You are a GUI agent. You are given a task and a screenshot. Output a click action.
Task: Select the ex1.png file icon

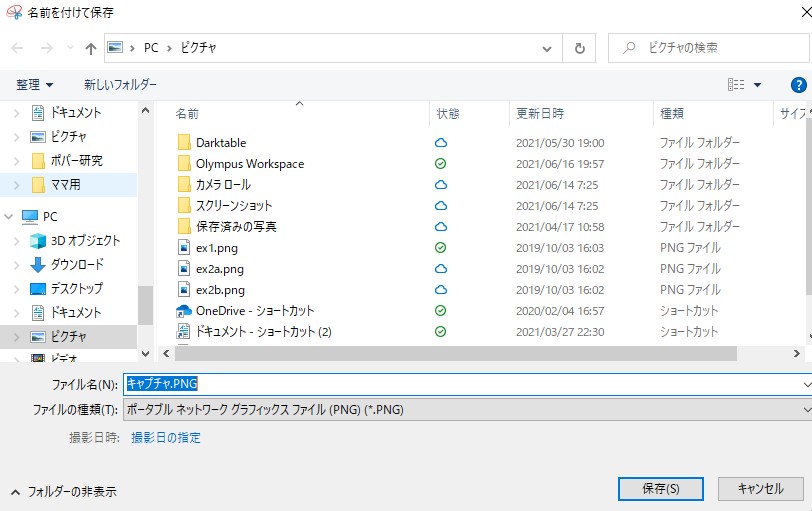click(184, 247)
